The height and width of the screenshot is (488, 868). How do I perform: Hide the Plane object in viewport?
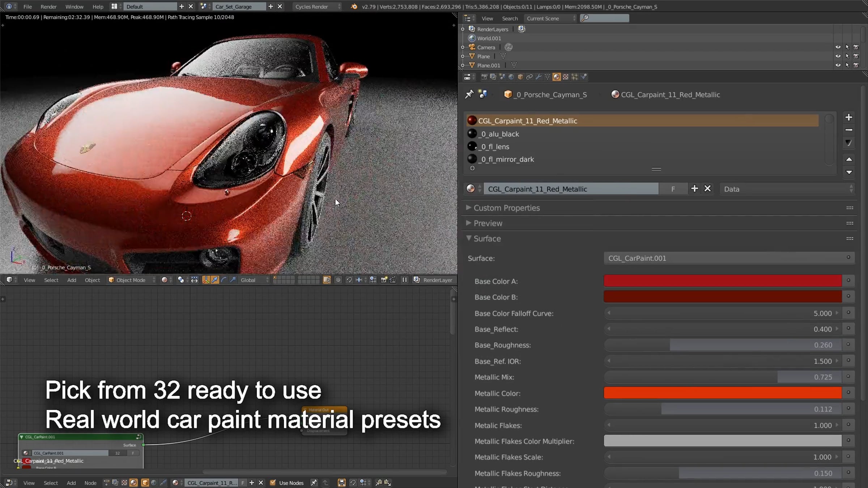[x=838, y=56]
